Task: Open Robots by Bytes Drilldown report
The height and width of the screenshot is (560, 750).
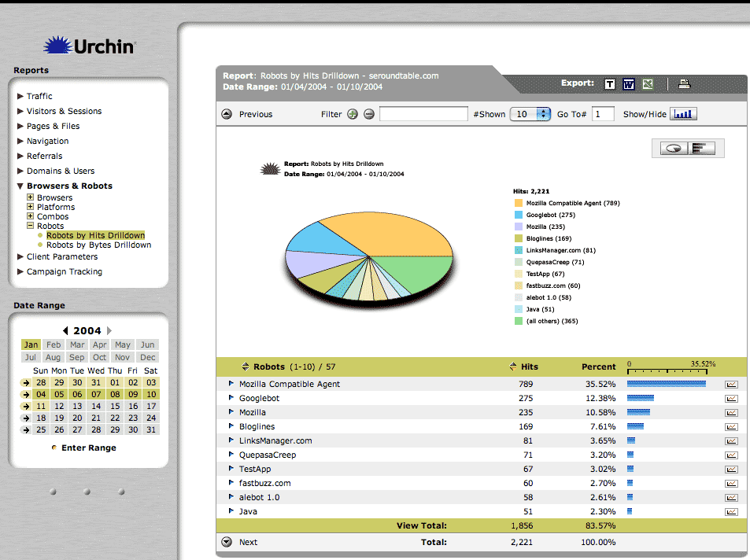Action: tap(98, 245)
